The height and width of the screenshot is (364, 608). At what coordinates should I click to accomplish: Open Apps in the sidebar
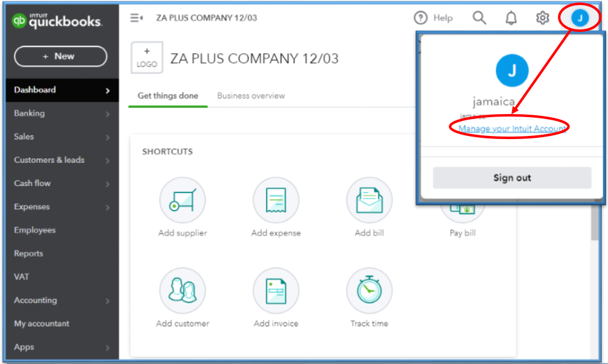tap(63, 347)
